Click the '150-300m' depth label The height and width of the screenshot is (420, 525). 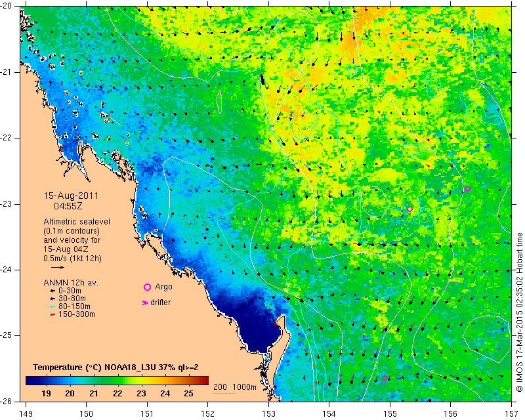[x=77, y=314]
